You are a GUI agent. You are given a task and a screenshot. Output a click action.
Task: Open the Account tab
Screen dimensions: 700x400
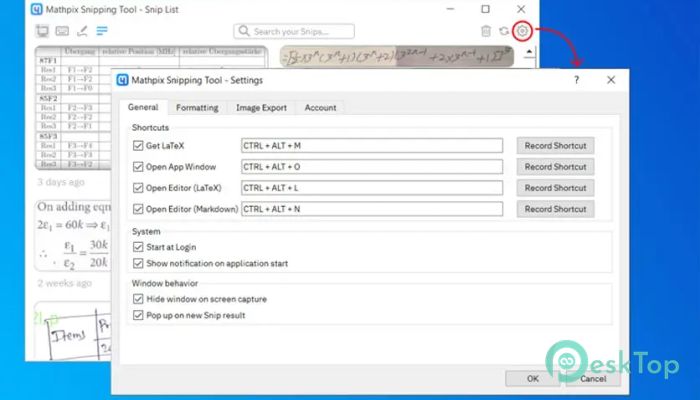[320, 108]
